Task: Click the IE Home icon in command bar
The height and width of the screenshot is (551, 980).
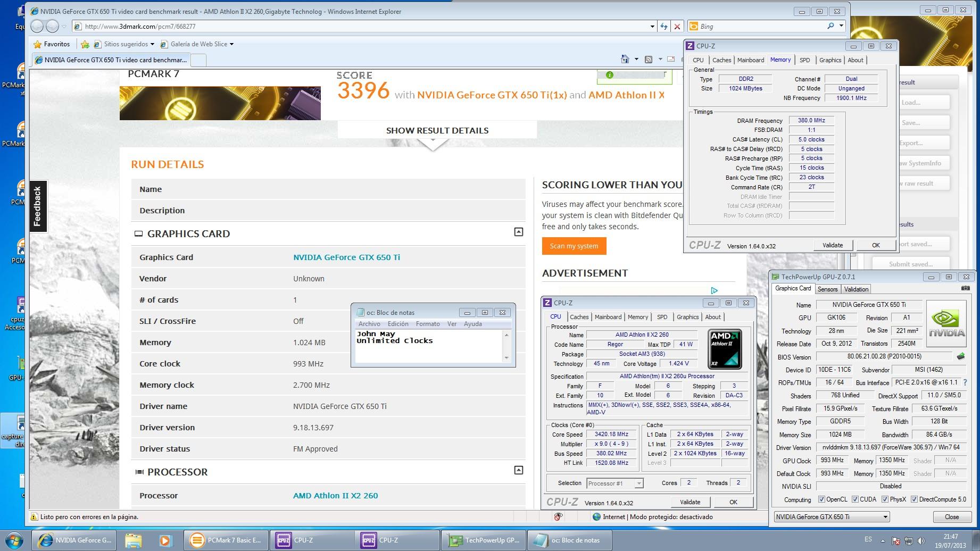Action: 625,59
